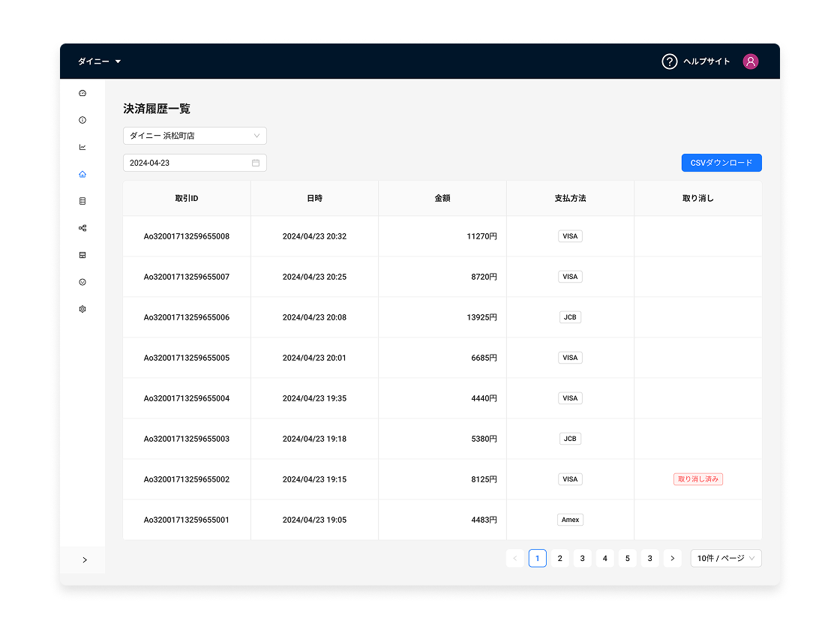840x630 pixels.
Task: Click the VISA tag in 8125円 row
Action: pos(570,479)
